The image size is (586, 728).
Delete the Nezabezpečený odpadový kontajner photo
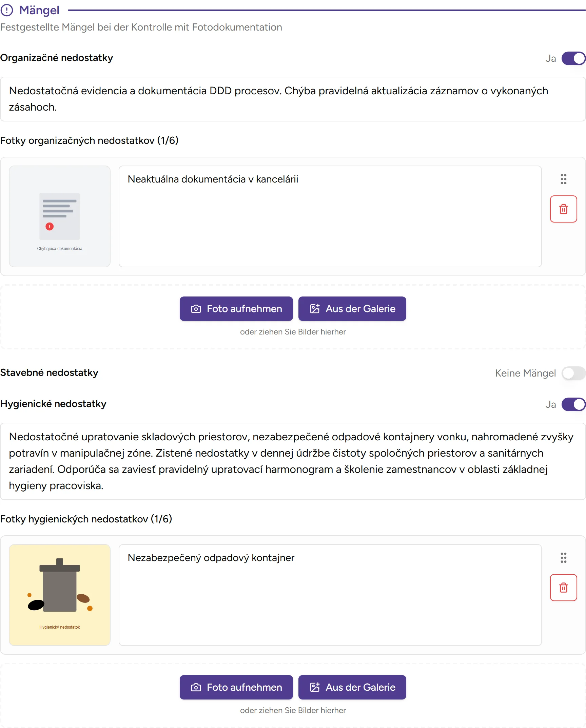point(563,588)
